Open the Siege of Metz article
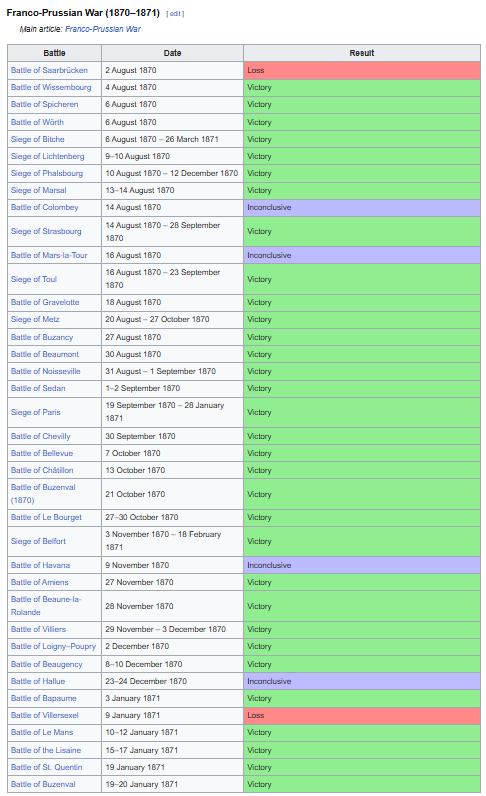This screenshot has height=796, width=486. point(35,319)
